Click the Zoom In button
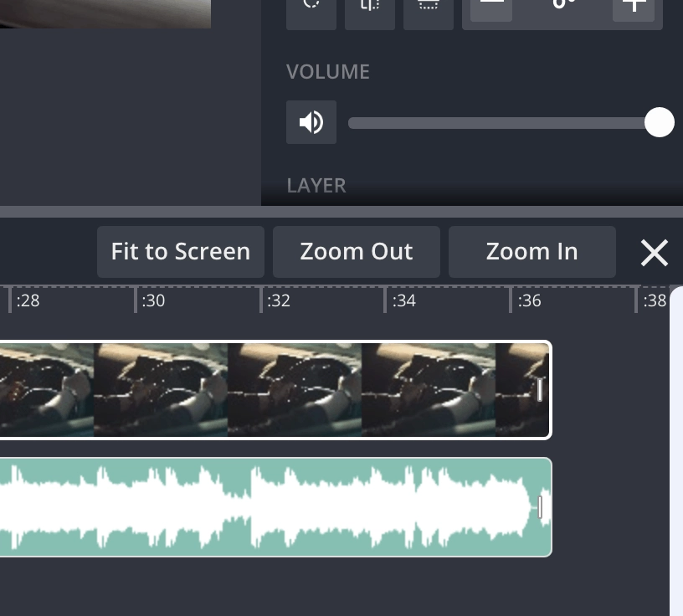 [532, 252]
